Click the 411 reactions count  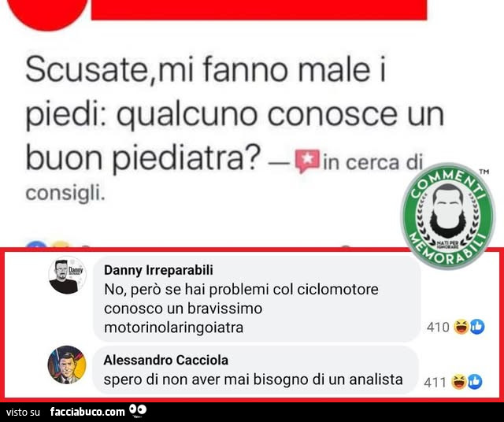point(435,382)
